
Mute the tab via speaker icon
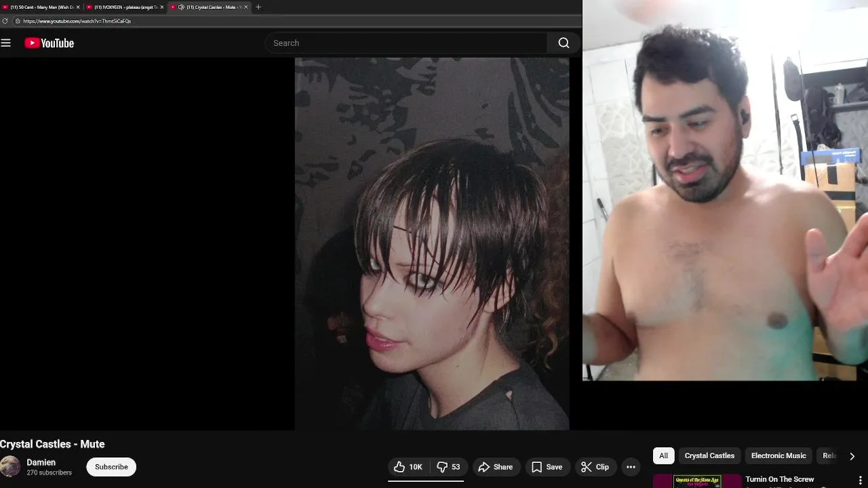tap(181, 7)
